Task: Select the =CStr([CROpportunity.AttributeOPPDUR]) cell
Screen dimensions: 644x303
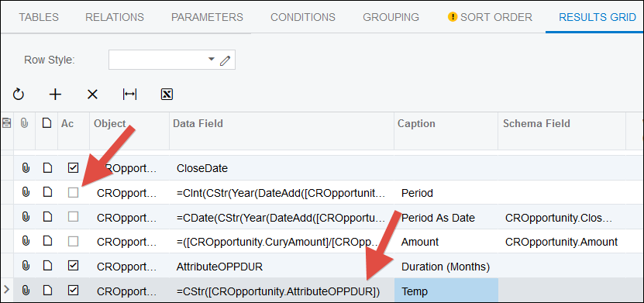Action: [x=282, y=291]
